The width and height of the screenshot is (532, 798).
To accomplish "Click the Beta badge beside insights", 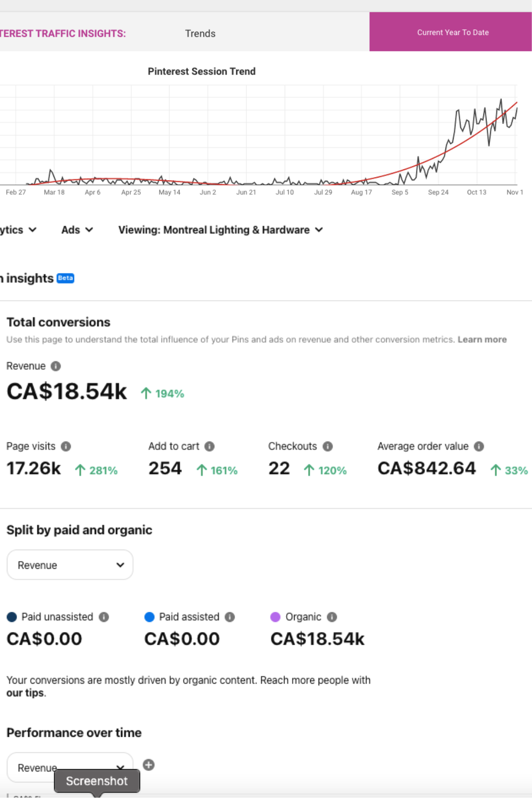I will 65,278.
